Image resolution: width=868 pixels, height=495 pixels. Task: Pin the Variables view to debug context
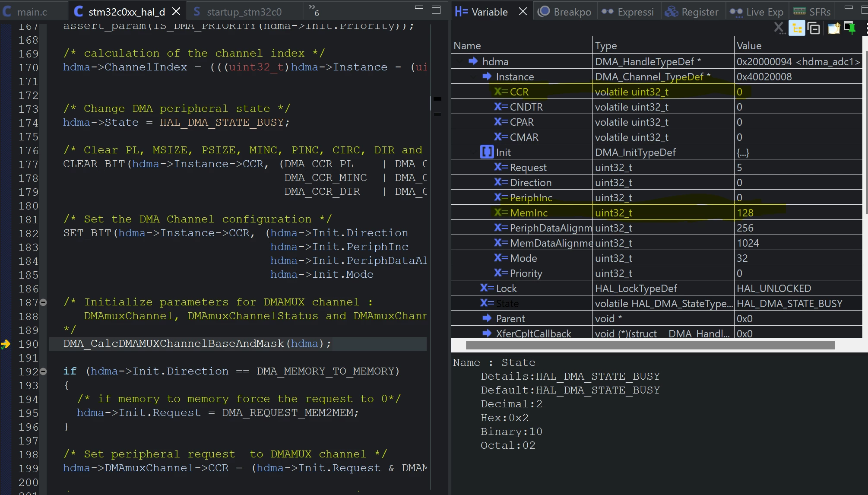[x=850, y=29]
